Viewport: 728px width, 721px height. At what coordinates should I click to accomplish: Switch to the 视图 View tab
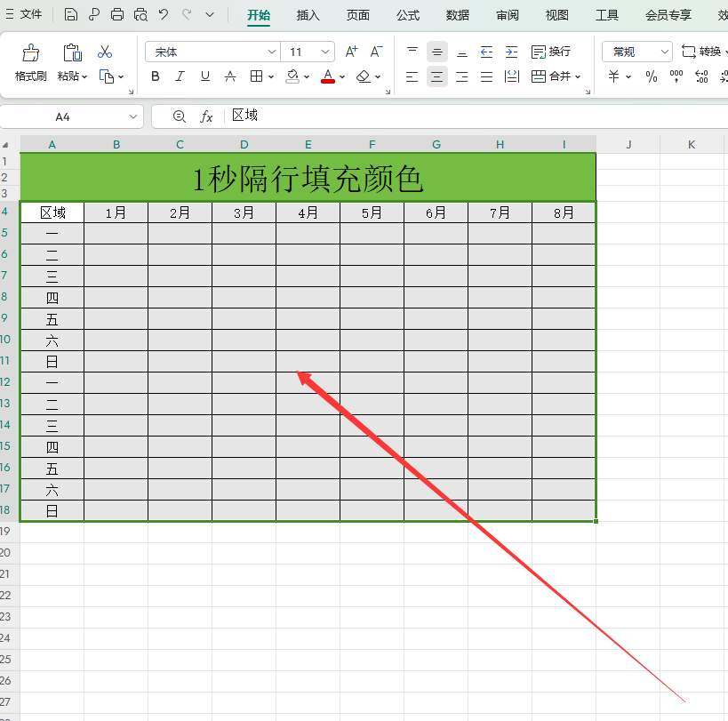click(556, 15)
